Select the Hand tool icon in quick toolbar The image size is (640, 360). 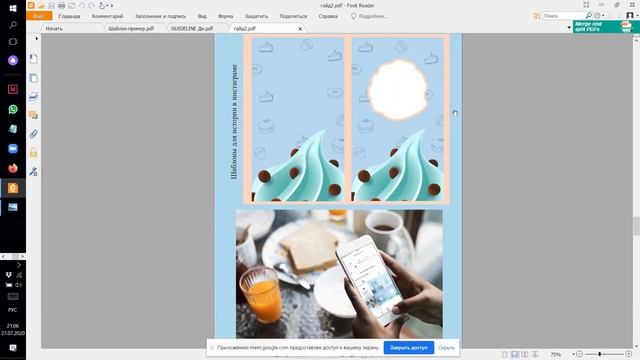(x=102, y=6)
